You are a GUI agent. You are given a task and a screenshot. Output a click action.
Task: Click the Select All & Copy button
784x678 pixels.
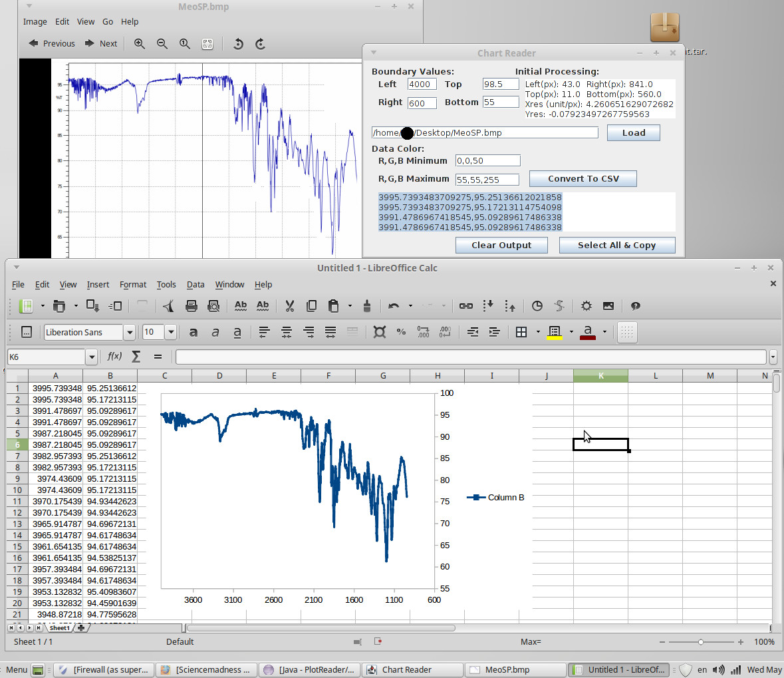pyautogui.click(x=616, y=246)
